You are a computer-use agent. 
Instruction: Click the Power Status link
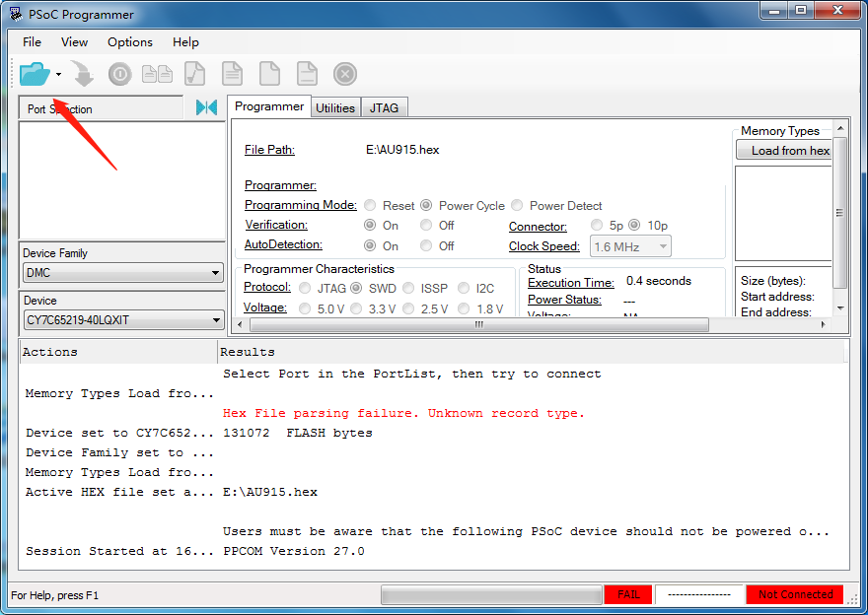(564, 300)
